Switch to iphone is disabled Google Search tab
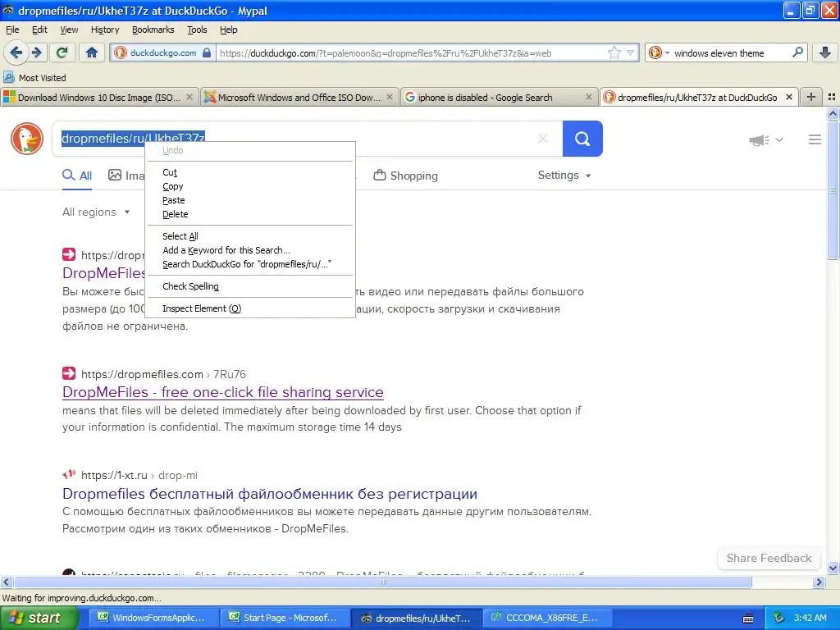This screenshot has height=630, width=840. (499, 98)
